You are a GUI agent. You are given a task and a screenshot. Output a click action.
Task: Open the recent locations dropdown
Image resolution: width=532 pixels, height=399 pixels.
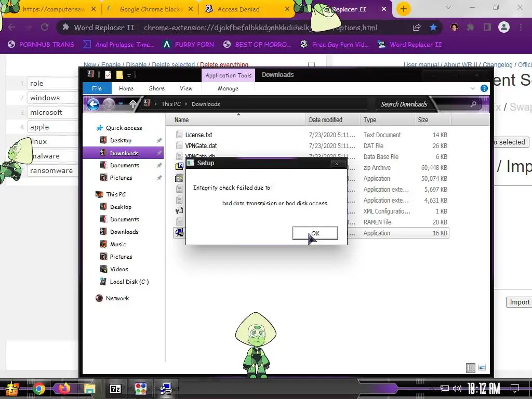pos(121,104)
